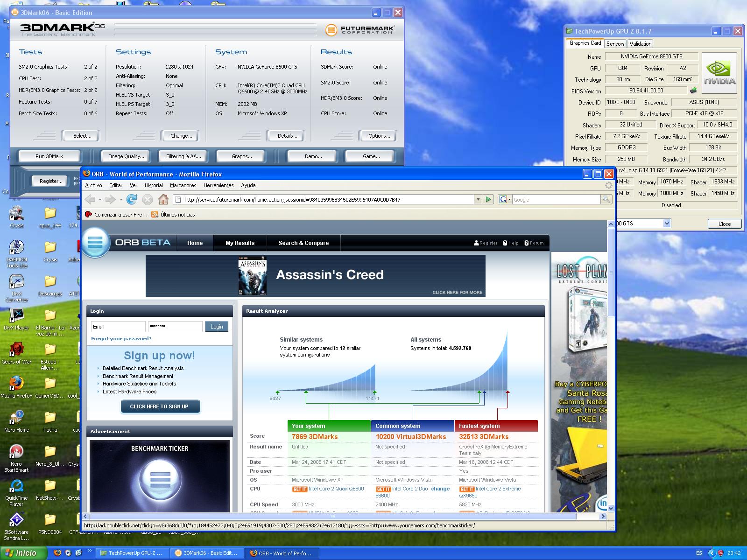Click the Filtering & AA... button
The height and width of the screenshot is (560, 747).
183,156
